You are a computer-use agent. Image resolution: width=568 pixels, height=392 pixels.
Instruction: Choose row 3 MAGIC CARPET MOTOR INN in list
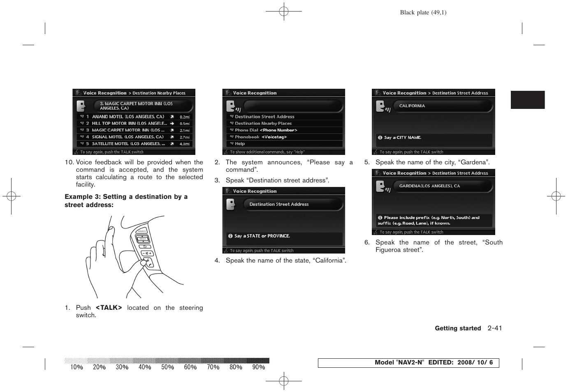(134, 130)
